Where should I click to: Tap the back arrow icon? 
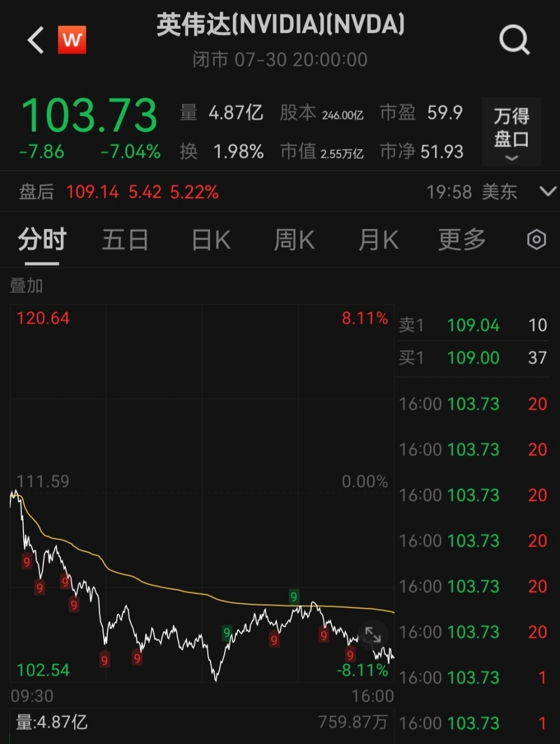(36, 40)
